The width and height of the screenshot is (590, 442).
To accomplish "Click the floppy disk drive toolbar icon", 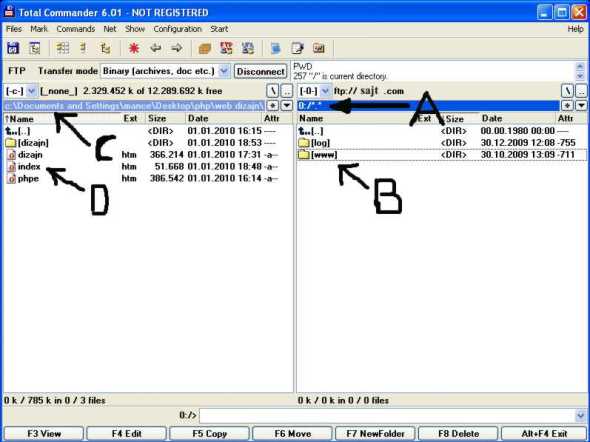I will (x=13, y=48).
